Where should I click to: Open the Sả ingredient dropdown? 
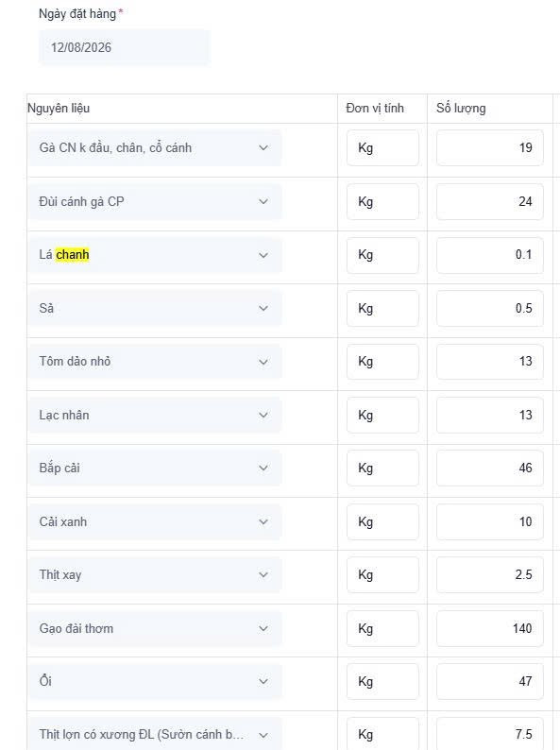pos(155,308)
